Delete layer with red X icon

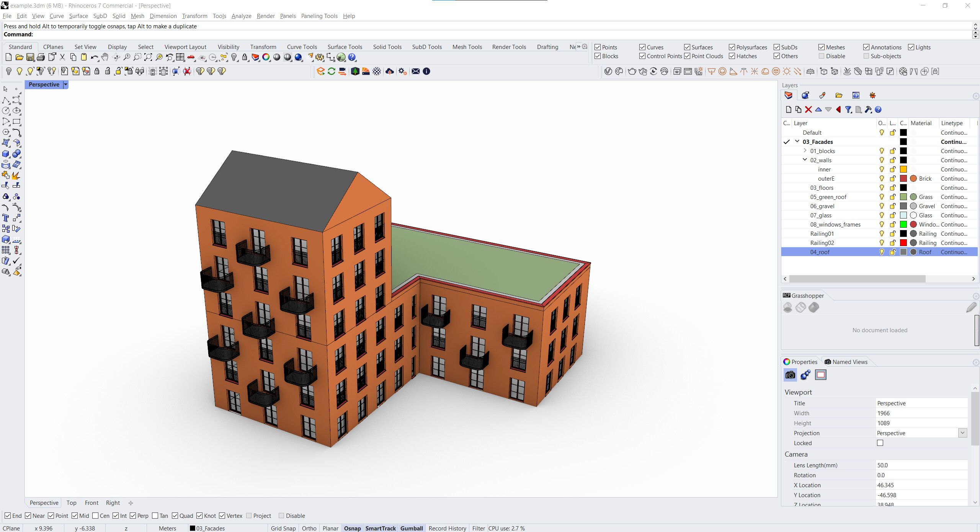tap(808, 109)
